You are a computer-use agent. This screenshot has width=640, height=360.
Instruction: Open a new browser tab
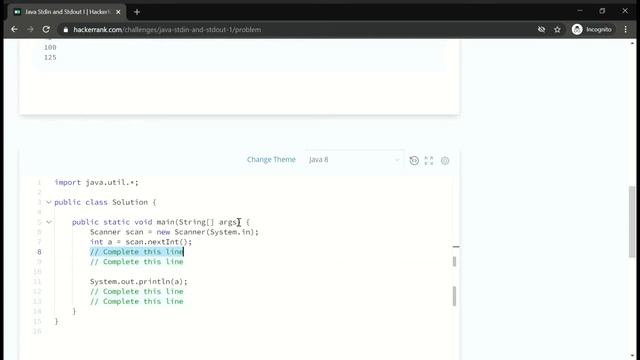point(137,12)
